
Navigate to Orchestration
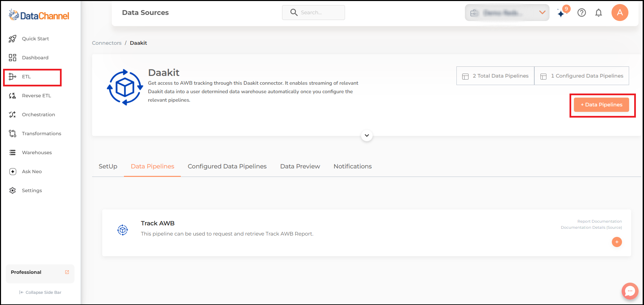tap(39, 115)
